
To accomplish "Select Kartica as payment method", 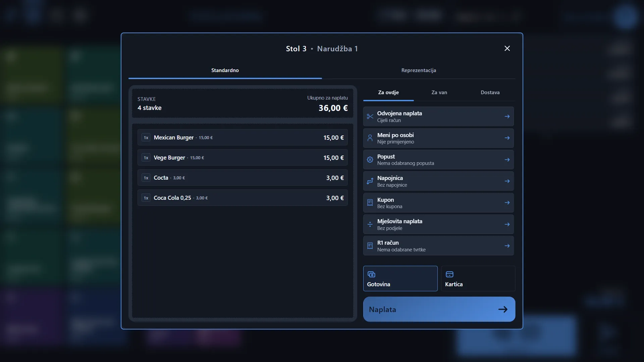I will coord(478,279).
